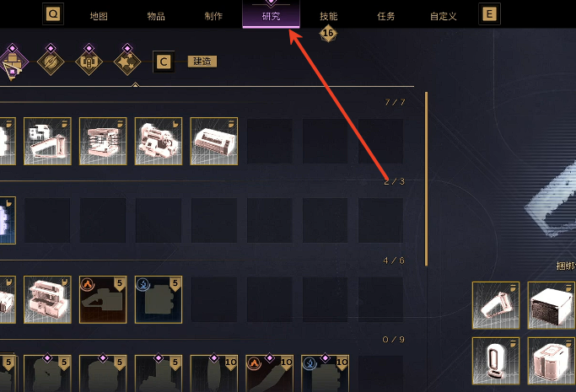Image resolution: width=576 pixels, height=392 pixels.
Task: Select the bracketed item category diamond icon
Action: coord(89,62)
